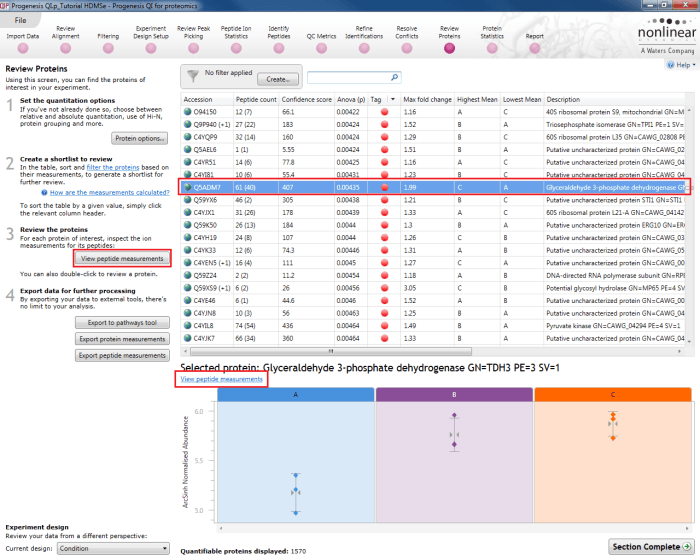The height and width of the screenshot is (560, 700).
Task: Click red tag dot for Q59X59
Action: click(384, 288)
